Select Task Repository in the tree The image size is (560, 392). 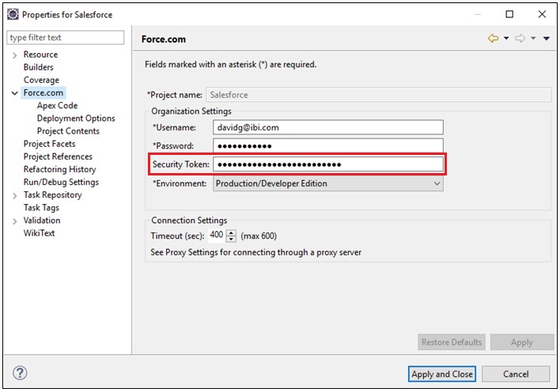coord(52,195)
